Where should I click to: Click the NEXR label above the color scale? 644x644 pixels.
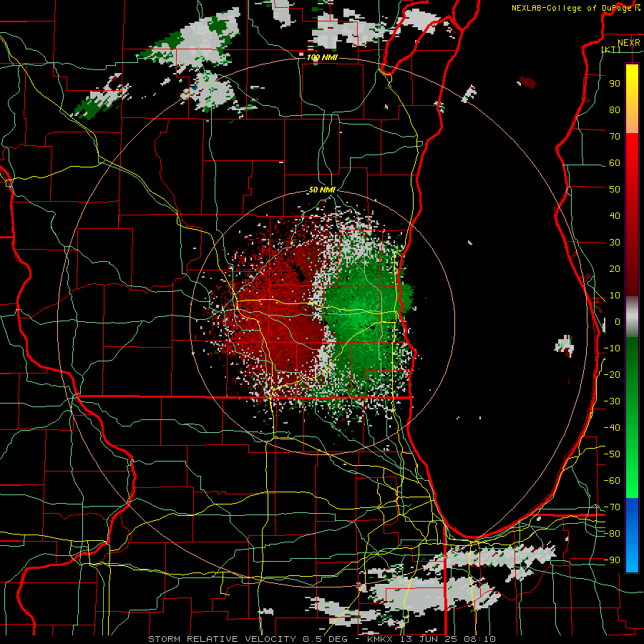click(x=629, y=43)
